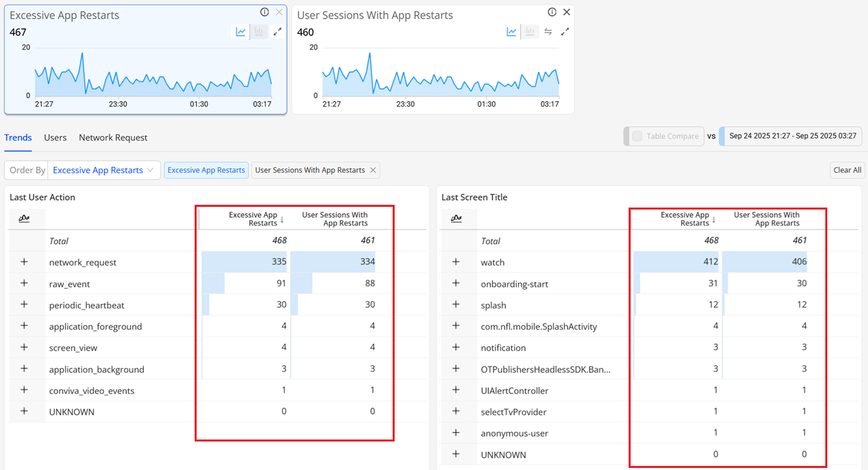Enable the Table Compare checkbox
868x470 pixels.
pos(637,136)
